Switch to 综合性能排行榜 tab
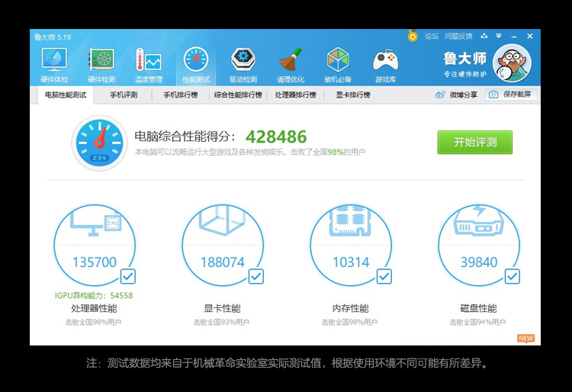The height and width of the screenshot is (392, 572). pyautogui.click(x=238, y=95)
